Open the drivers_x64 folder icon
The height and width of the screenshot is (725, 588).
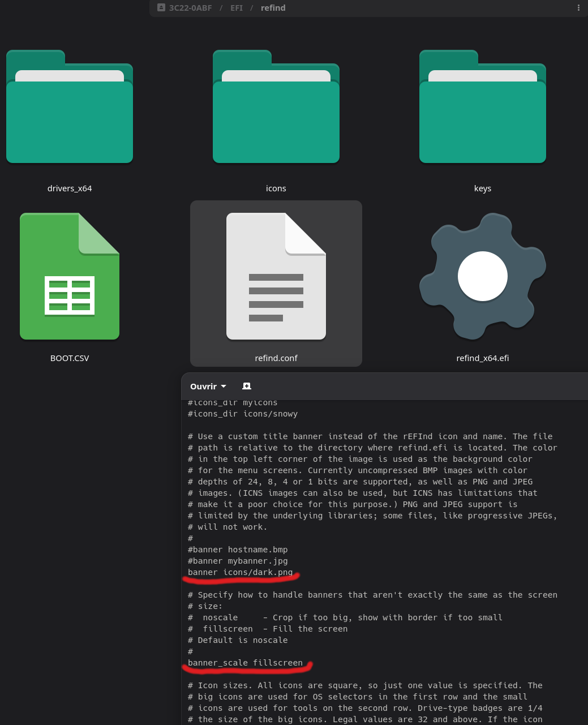point(70,106)
